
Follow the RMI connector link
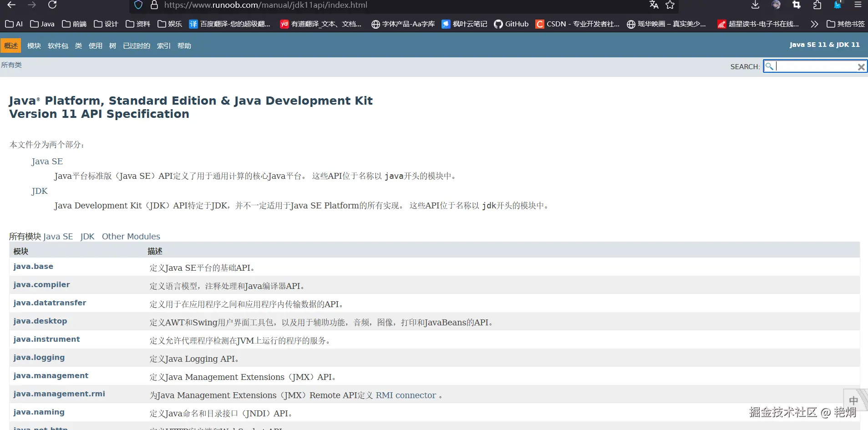pos(406,395)
